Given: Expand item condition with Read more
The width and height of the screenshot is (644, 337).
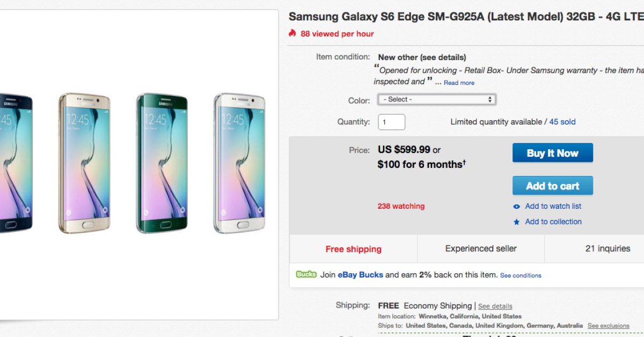Looking at the screenshot, I should (459, 83).
